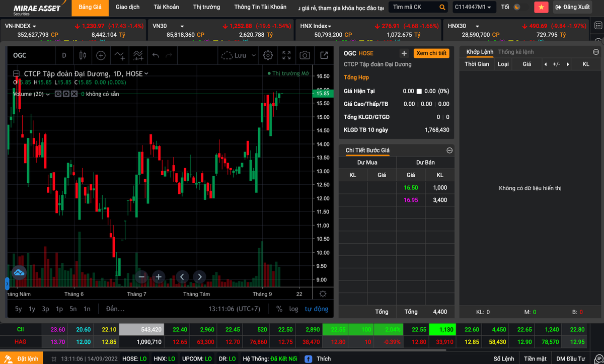Screen dimensions: 604x364
Task: Expand the VN-INDEX index dropdown
Action: point(34,26)
